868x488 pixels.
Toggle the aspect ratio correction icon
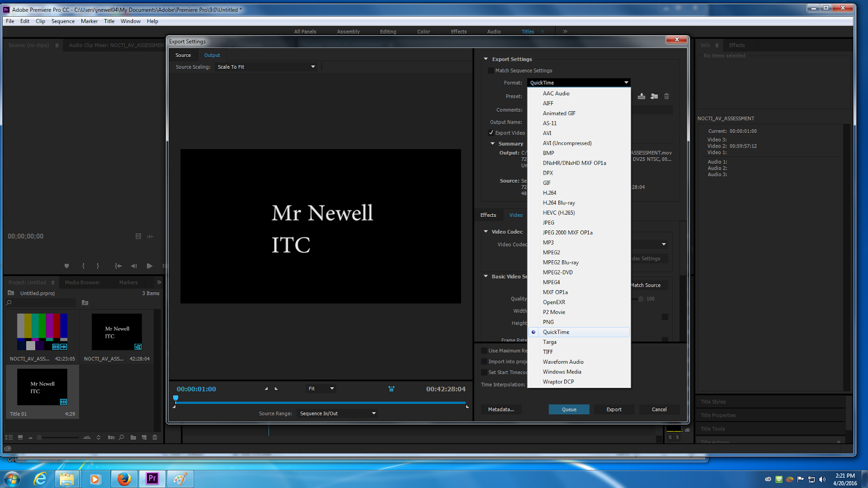(391, 389)
